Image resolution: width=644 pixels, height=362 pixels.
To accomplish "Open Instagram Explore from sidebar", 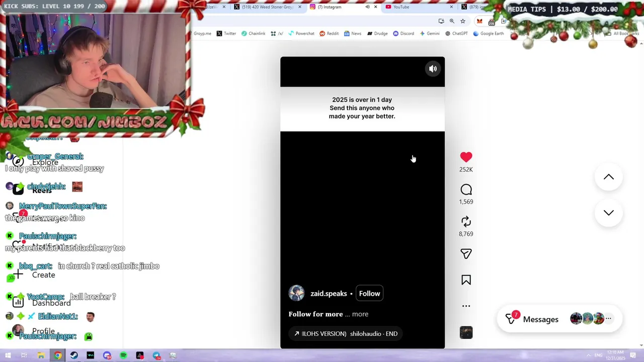I will click(36, 162).
